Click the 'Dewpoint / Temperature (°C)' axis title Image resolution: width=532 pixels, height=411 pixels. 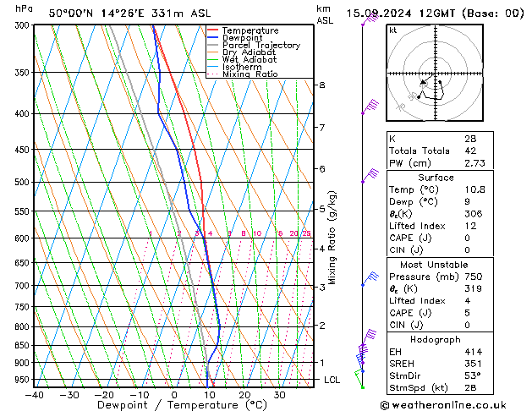[182, 405]
